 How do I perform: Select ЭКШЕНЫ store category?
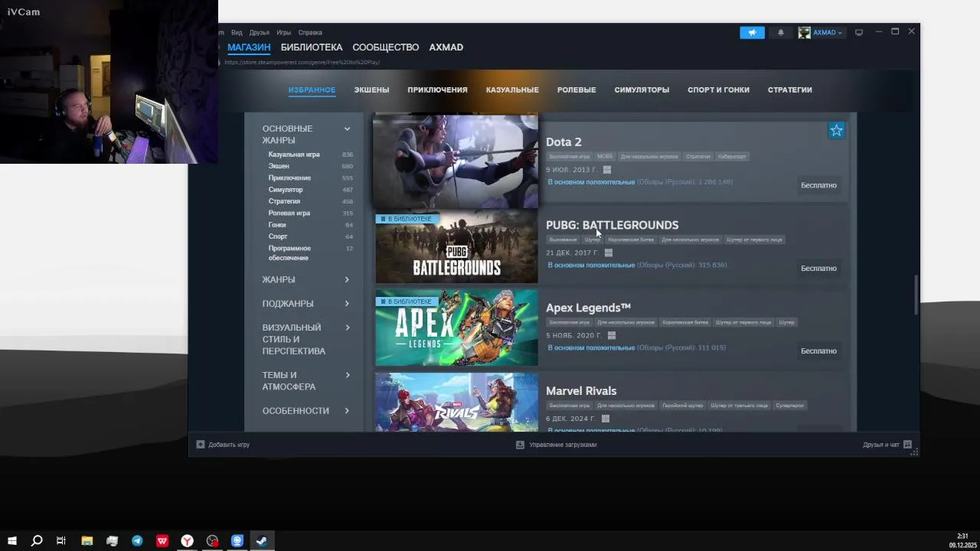coord(371,90)
